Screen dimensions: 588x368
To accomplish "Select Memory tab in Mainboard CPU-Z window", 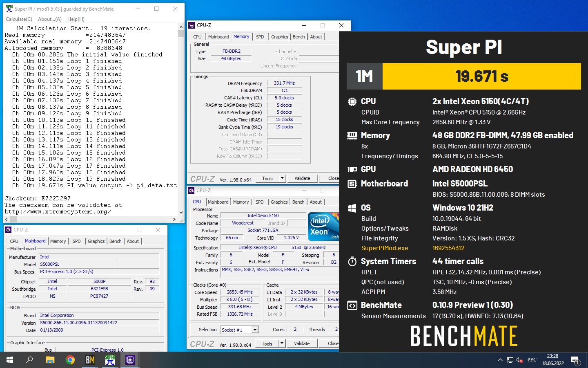I will 58,241.
